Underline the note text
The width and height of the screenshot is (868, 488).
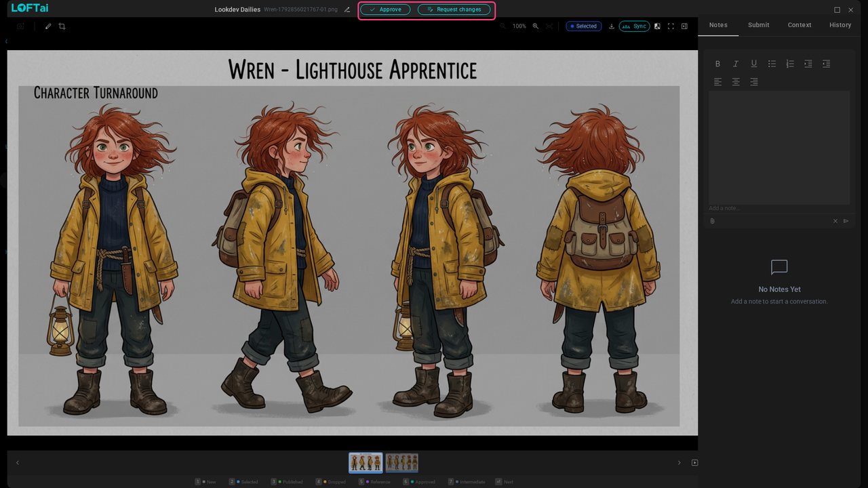click(753, 64)
